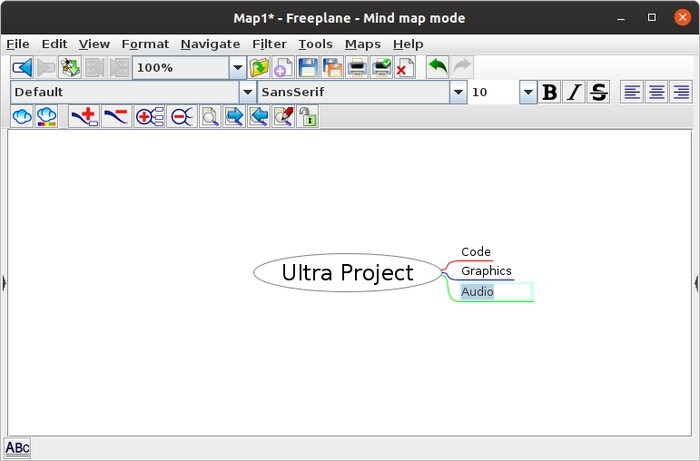Click the Audio node edit field
This screenshot has height=461, width=700.
point(496,291)
